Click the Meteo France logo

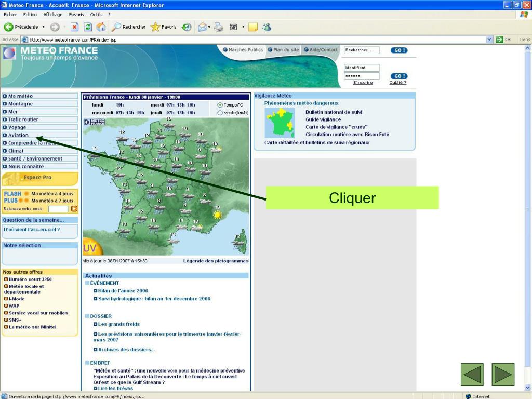point(9,54)
